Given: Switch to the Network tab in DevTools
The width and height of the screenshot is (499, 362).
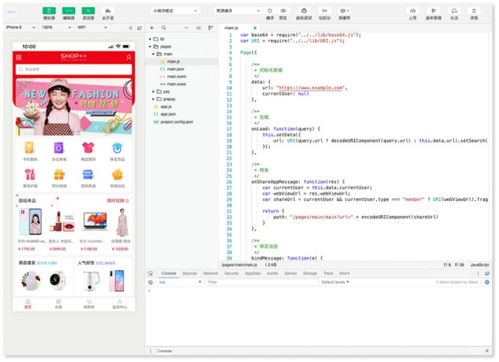Looking at the screenshot, I should [x=211, y=273].
